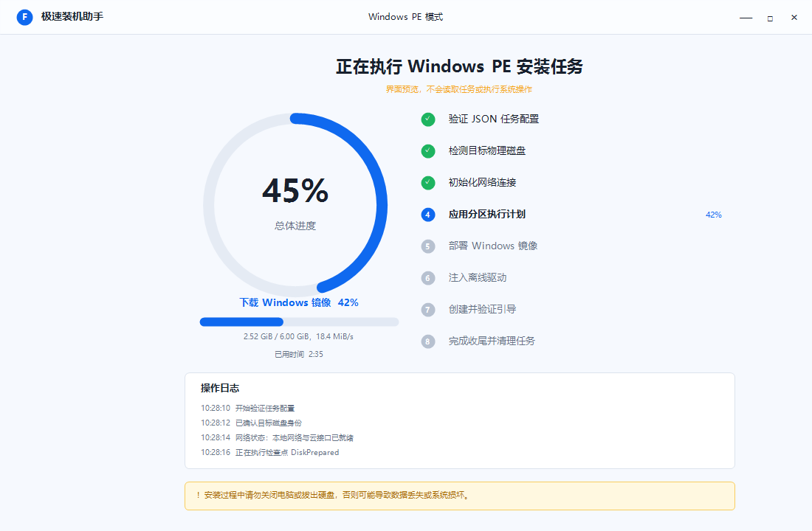Select the 注入离线驱动 step
Image resolution: width=812 pixels, height=531 pixels.
[x=478, y=277]
